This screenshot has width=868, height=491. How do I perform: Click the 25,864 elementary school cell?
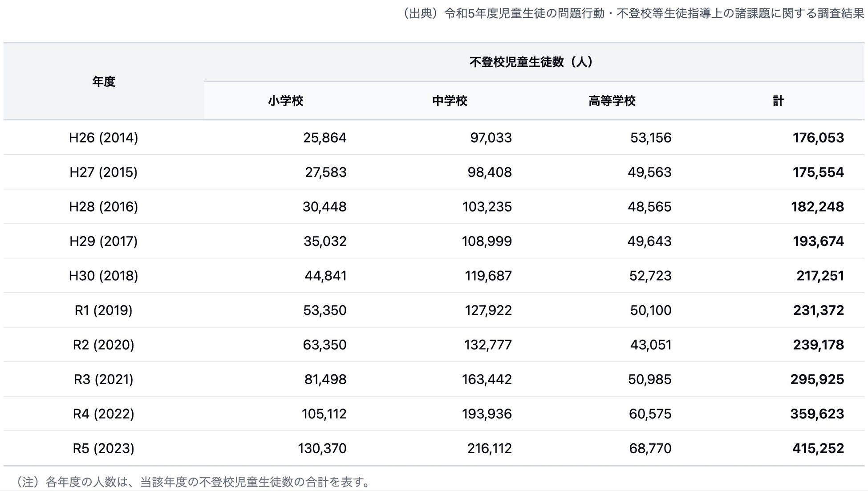pos(324,138)
